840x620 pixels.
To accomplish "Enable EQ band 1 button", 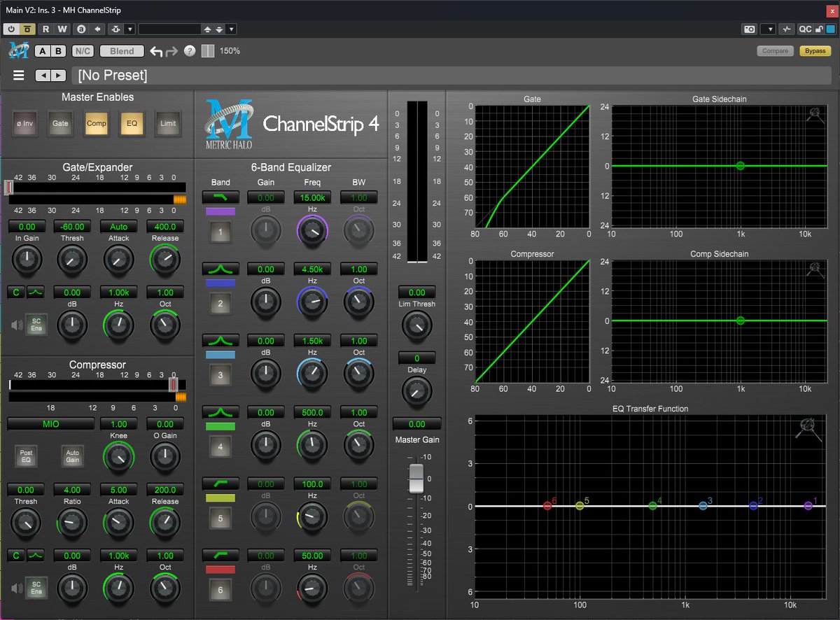I will (x=220, y=232).
